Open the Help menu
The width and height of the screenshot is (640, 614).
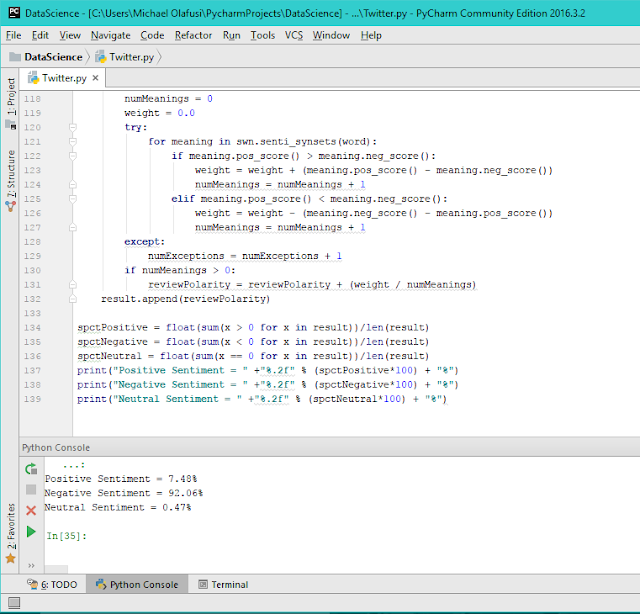pyautogui.click(x=371, y=36)
